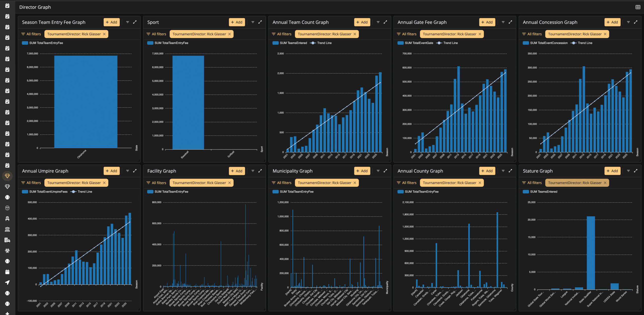The height and width of the screenshot is (315, 644).
Task: Open the chair sidebar icon
Action: pos(7,219)
